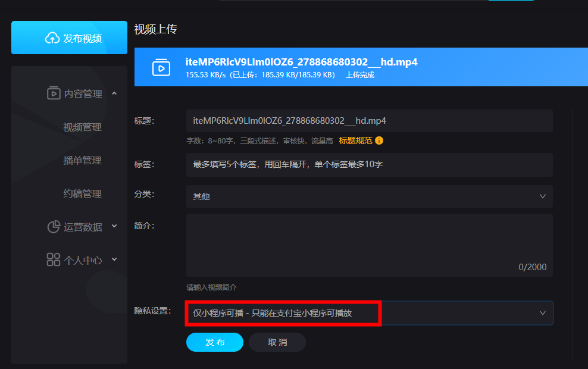This screenshot has height=369, width=588.
Task: Click the 取消 cancel button
Action: (x=277, y=342)
